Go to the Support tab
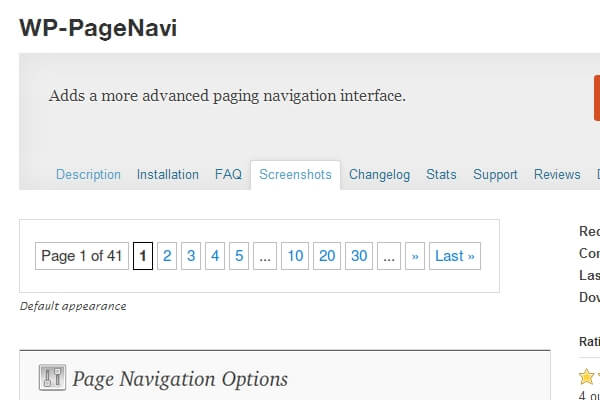The image size is (600, 400). [x=495, y=174]
